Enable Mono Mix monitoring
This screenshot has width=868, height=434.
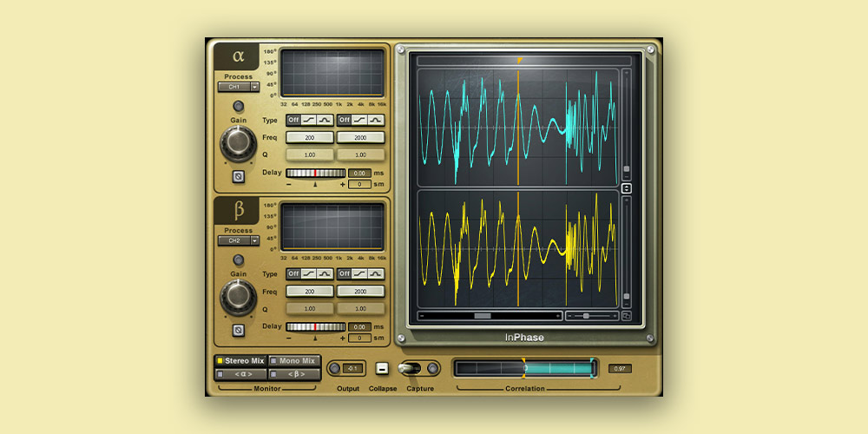tap(293, 360)
